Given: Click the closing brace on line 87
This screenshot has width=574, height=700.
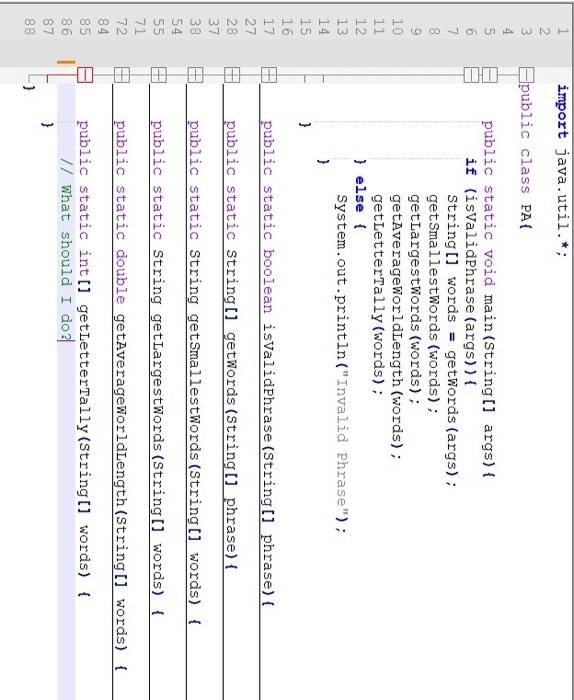Looking at the screenshot, I should [48, 125].
